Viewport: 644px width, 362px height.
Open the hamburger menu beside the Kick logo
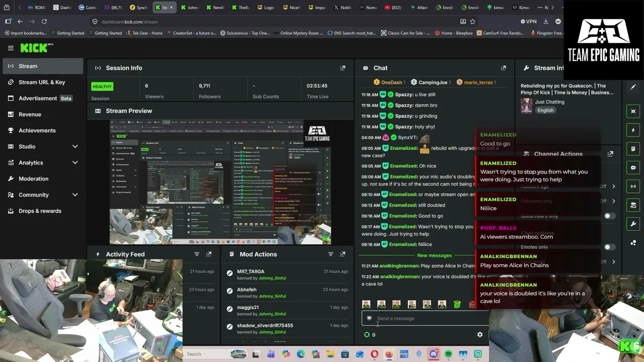click(11, 48)
